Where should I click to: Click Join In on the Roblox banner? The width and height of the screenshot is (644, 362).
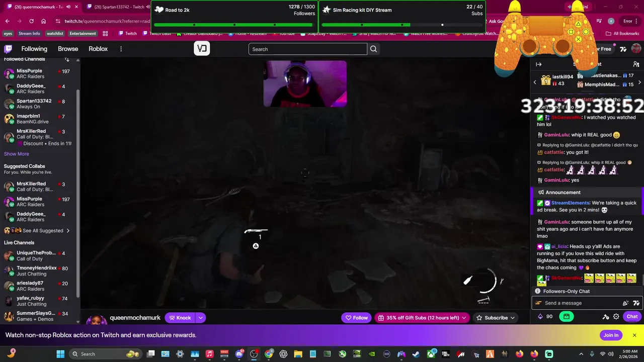(611, 335)
